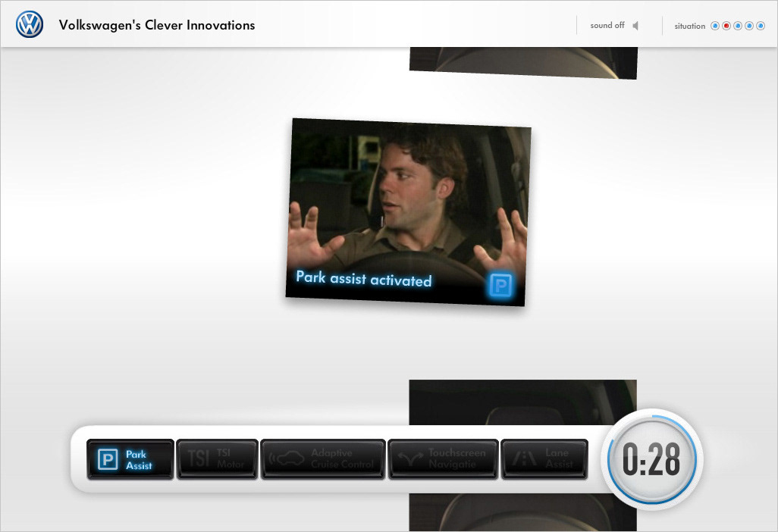The width and height of the screenshot is (778, 532).
Task: Mute audio with the speaker icon
Action: pyautogui.click(x=635, y=25)
